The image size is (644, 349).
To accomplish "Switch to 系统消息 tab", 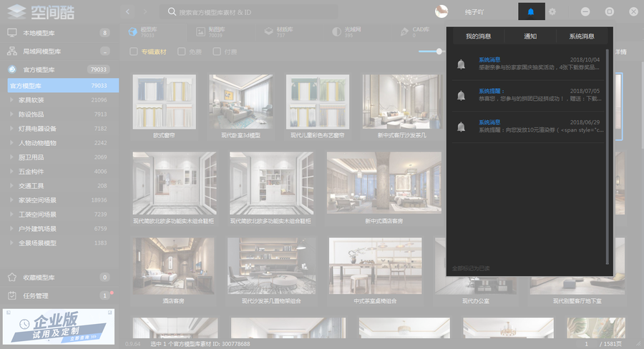I will point(582,36).
